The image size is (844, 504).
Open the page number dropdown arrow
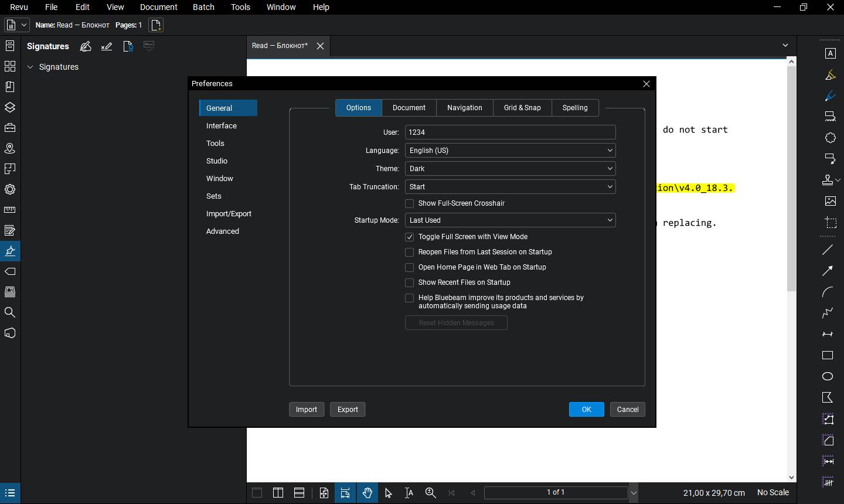point(634,493)
